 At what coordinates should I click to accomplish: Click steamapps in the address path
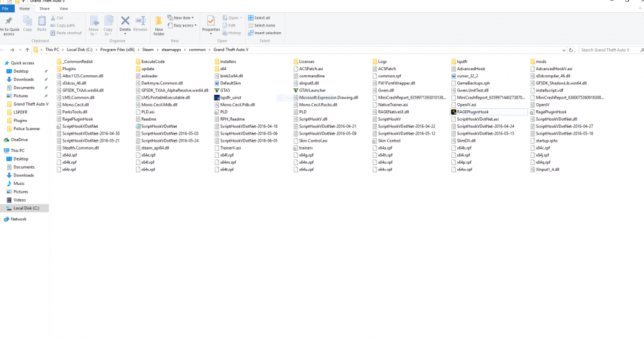pos(171,50)
